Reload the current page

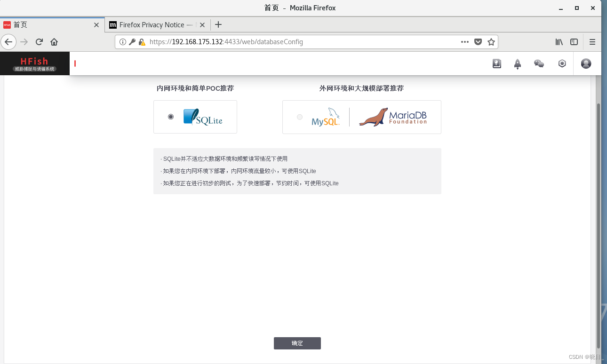[x=40, y=42]
